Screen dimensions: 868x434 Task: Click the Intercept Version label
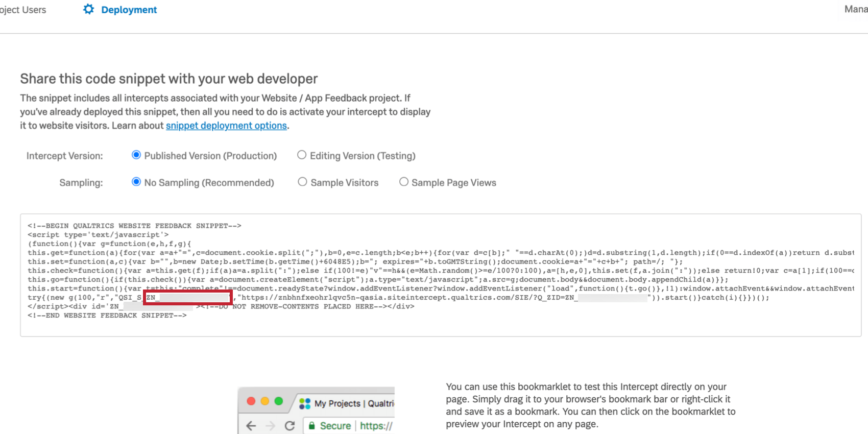tap(65, 156)
